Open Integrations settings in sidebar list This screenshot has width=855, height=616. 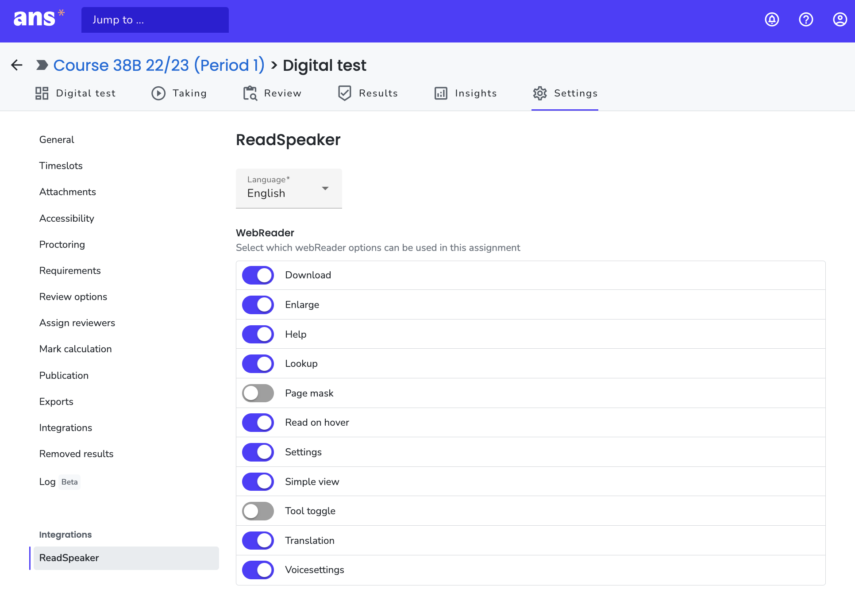[65, 428]
